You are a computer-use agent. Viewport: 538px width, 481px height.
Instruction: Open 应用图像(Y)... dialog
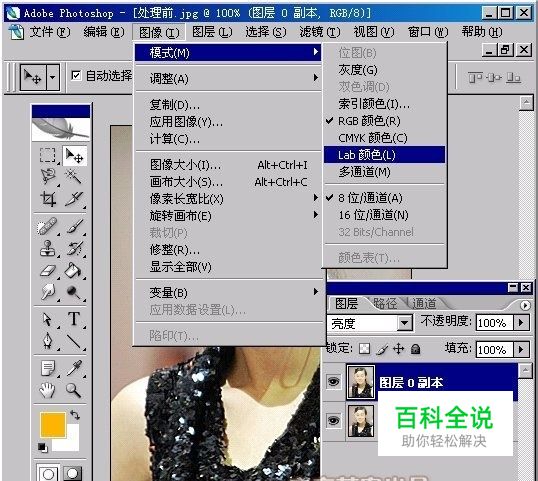pos(228,122)
